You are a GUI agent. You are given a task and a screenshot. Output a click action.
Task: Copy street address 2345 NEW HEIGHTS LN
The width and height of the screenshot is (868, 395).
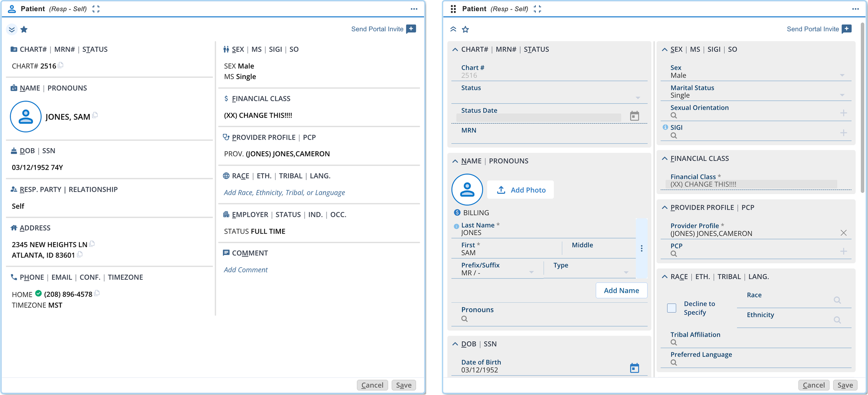click(x=92, y=244)
